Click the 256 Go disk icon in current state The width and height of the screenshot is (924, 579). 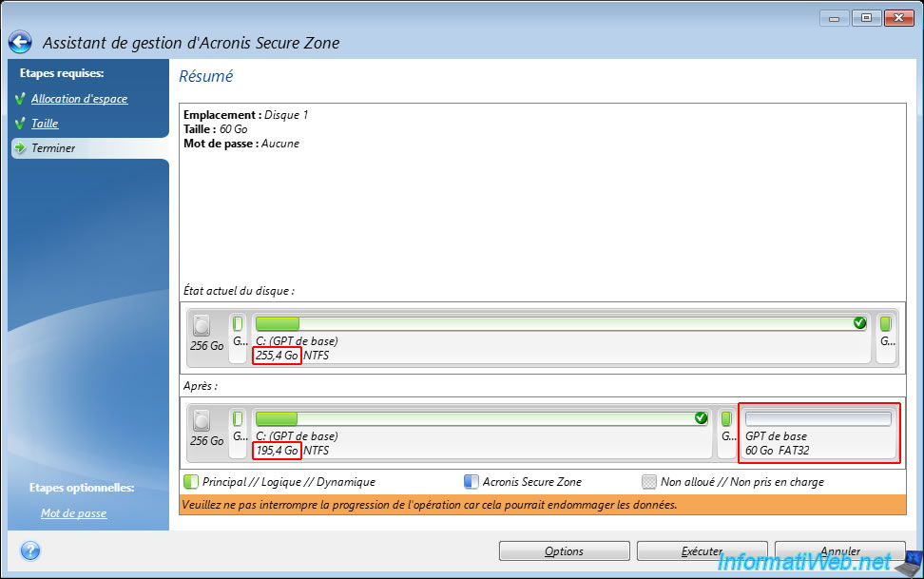(x=202, y=326)
